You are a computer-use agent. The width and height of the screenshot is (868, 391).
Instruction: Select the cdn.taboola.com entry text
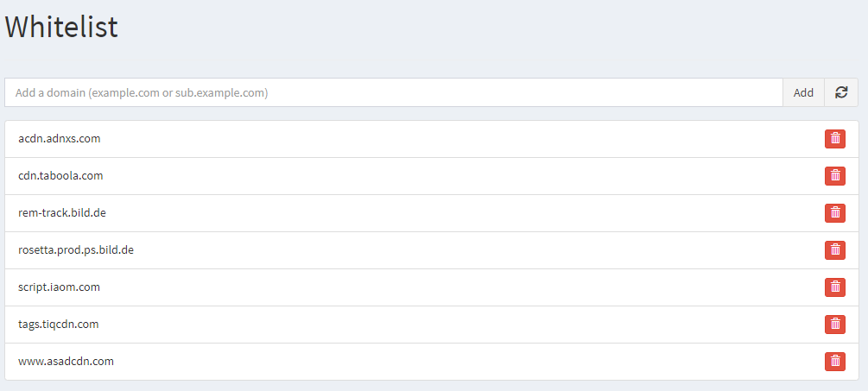60,176
